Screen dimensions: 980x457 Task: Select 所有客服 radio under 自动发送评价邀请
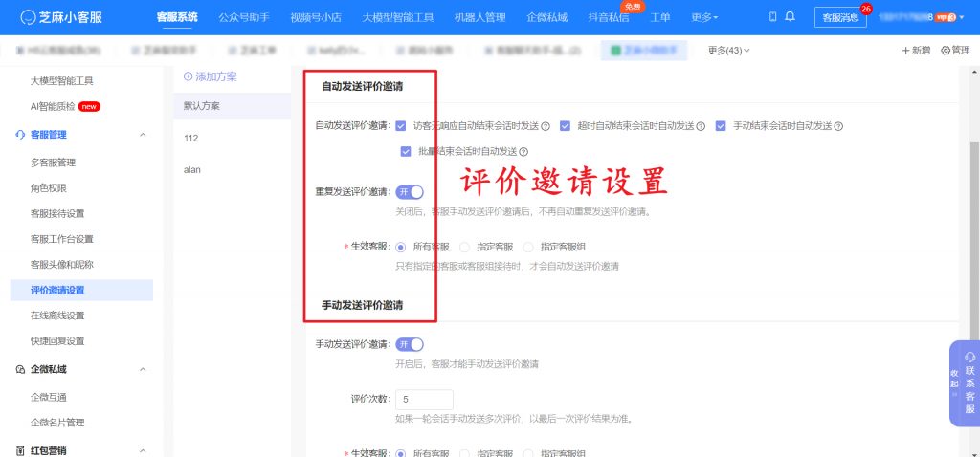[401, 248]
